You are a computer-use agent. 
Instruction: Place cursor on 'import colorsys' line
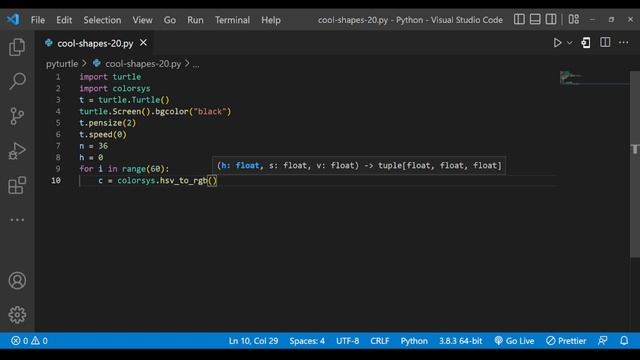(115, 88)
